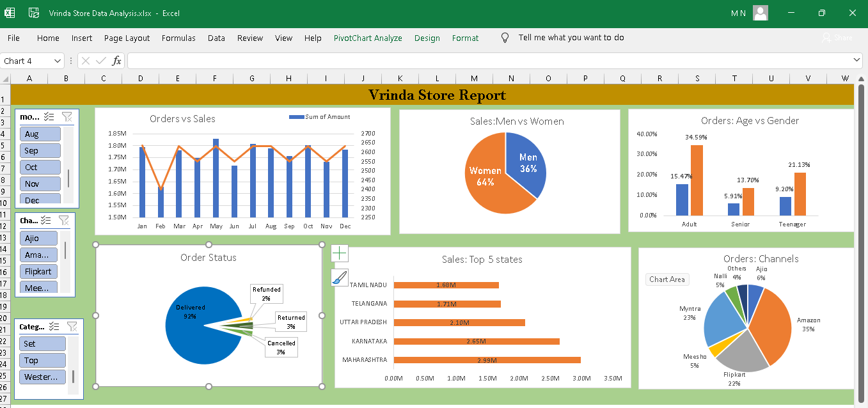The width and height of the screenshot is (868, 408).
Task: Open the Chart Styles paintbrush icon
Action: 340,278
